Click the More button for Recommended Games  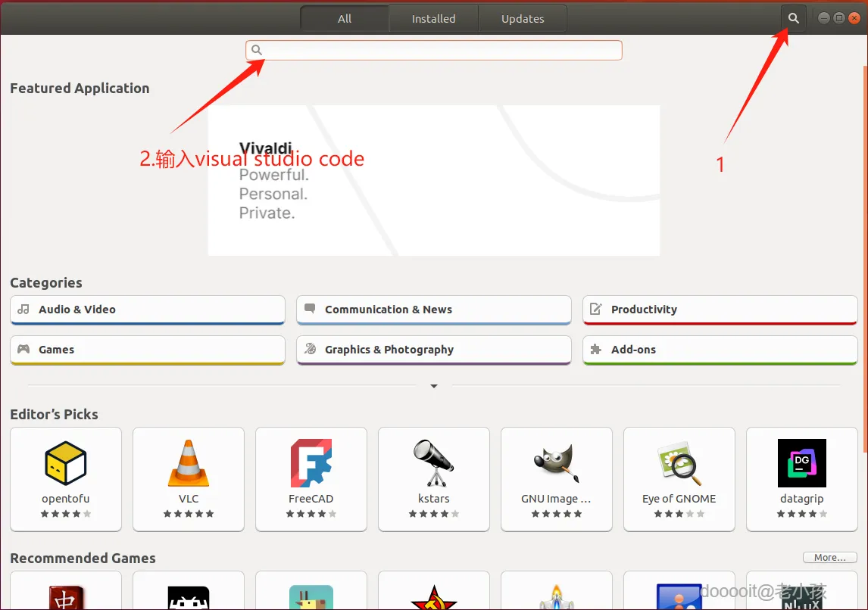830,558
